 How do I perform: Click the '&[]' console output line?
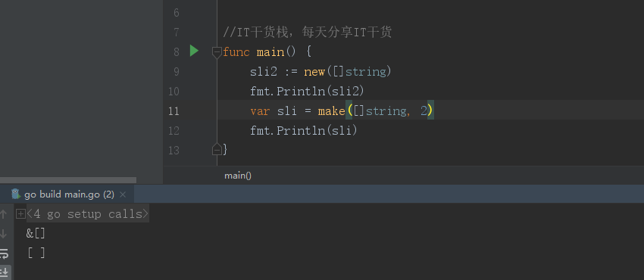36,234
